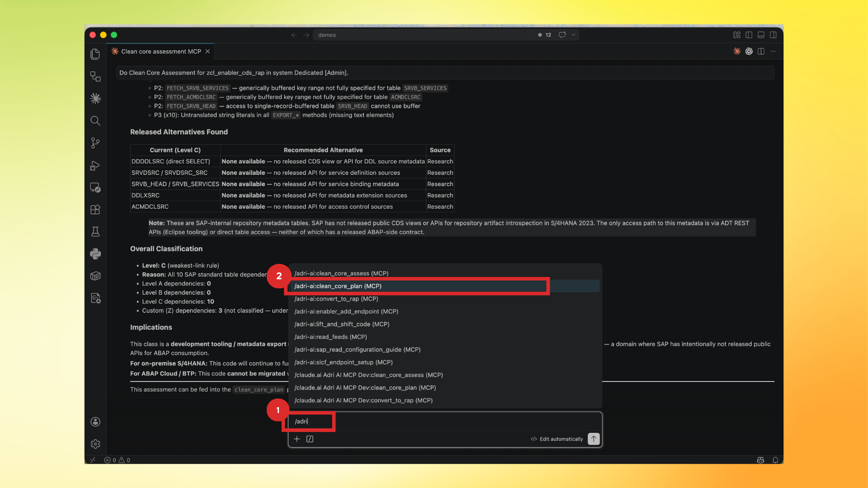
Task: Expand the branch picker chevron near the counter
Action: [x=573, y=35]
